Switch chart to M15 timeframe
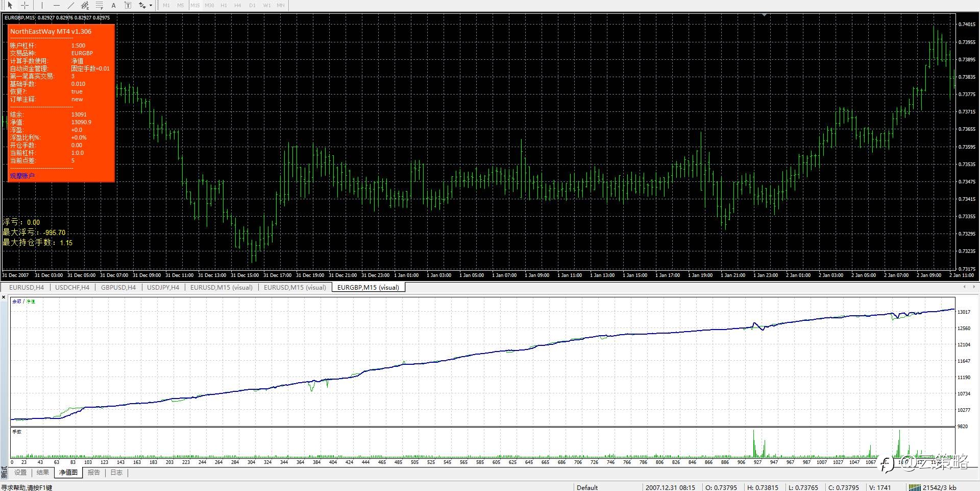 pos(195,5)
